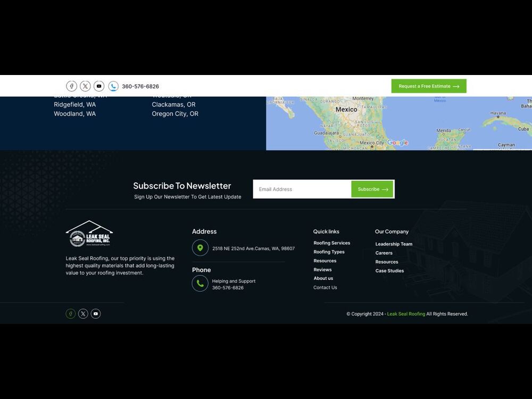Open address 2518 NE 252nd Ave. Camas

pos(253,248)
